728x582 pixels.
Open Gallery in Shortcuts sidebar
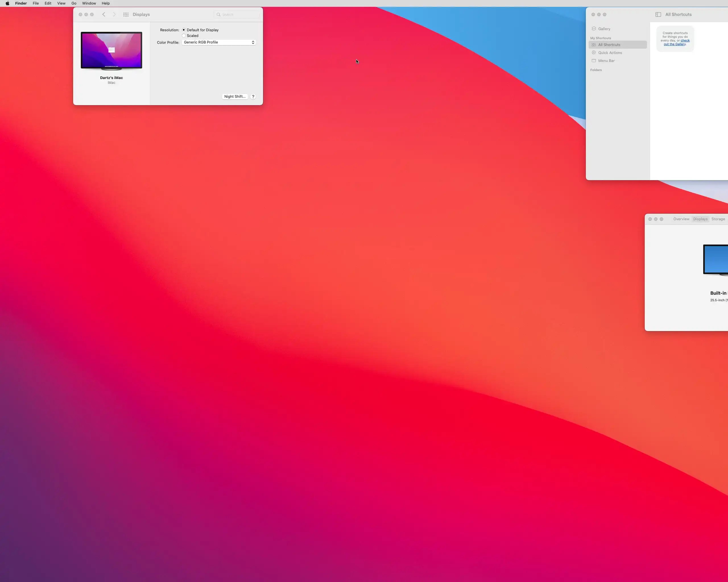pos(604,29)
